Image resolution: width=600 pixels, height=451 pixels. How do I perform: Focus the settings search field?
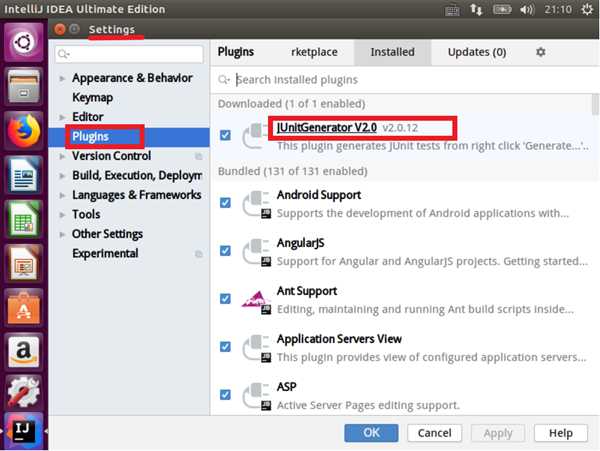coord(129,54)
